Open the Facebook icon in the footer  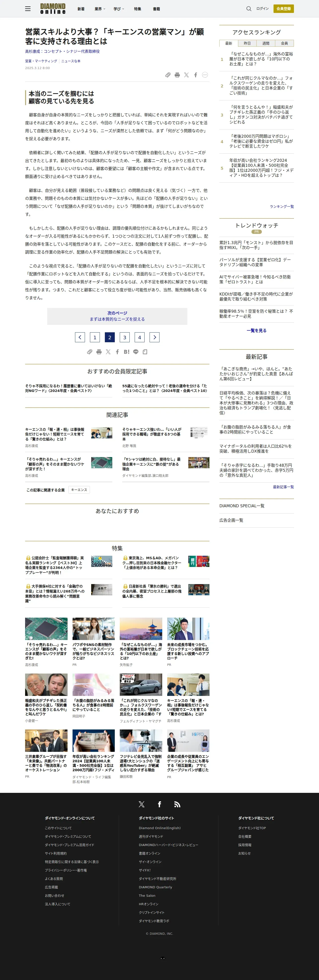click(x=159, y=804)
